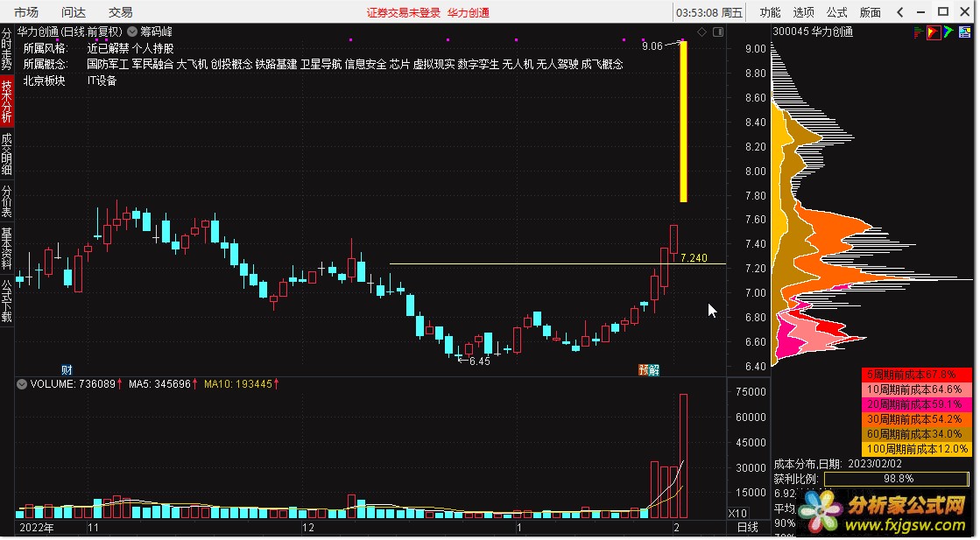This screenshot has width=980, height=540.
Task: Switch to 公式下载 side tab
Action: [x=6, y=301]
